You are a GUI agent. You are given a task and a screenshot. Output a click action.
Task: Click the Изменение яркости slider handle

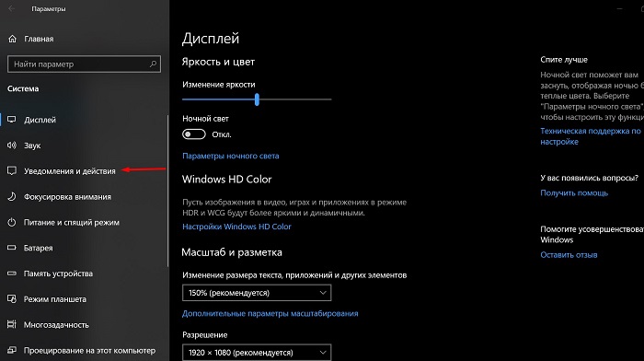(x=257, y=99)
